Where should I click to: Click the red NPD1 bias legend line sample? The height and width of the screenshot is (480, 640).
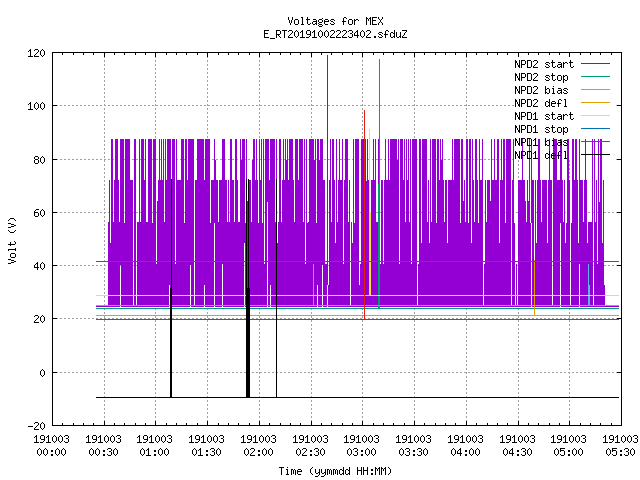[x=596, y=142]
